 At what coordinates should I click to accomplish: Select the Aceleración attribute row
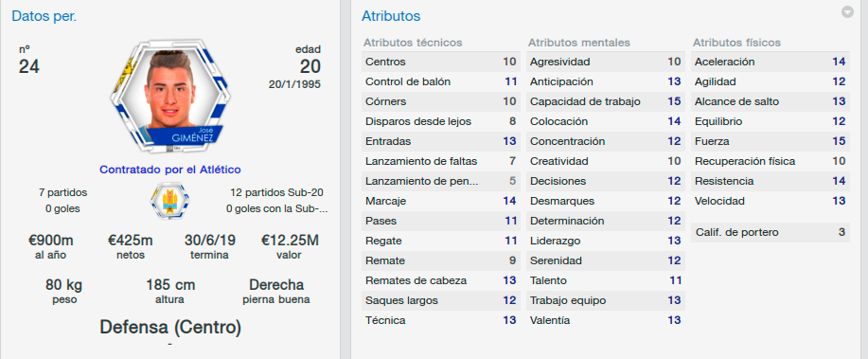point(770,62)
